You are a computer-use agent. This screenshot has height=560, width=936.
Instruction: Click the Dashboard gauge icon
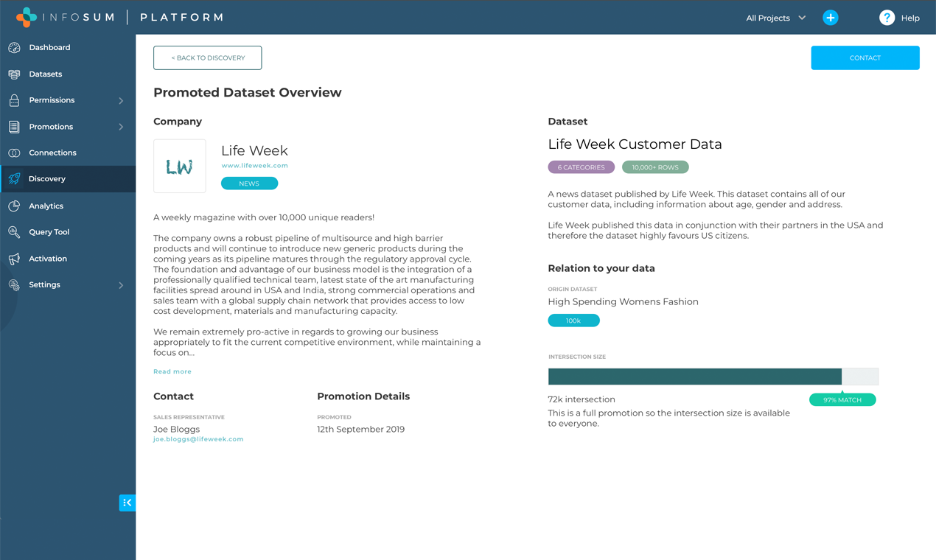point(14,48)
